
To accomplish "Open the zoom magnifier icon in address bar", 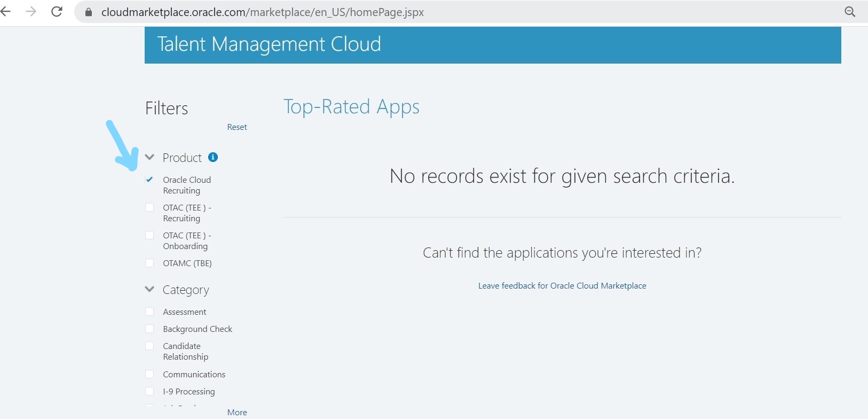I will [x=850, y=12].
